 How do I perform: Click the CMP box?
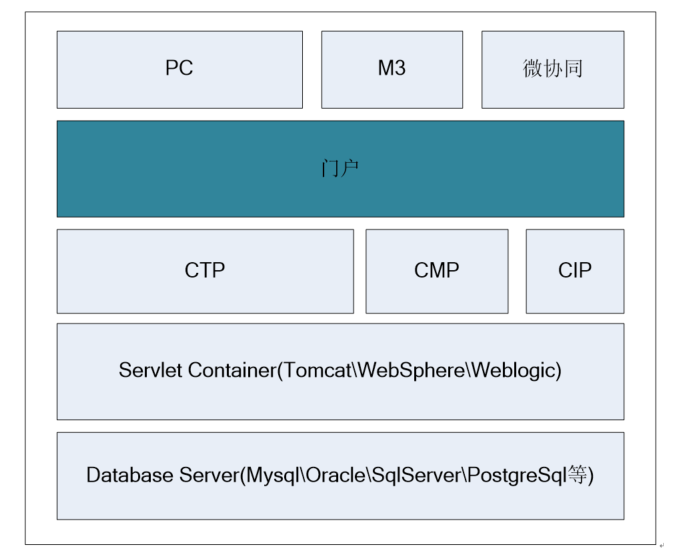436,271
